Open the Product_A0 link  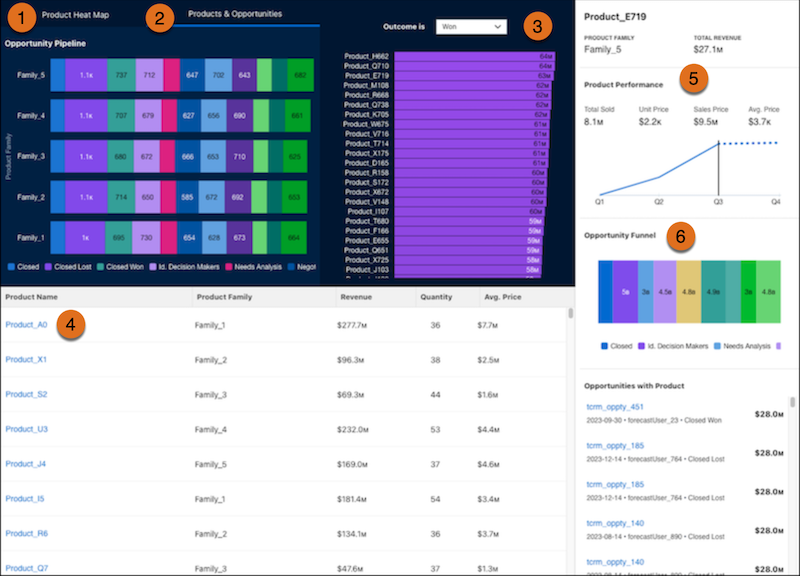(26, 324)
